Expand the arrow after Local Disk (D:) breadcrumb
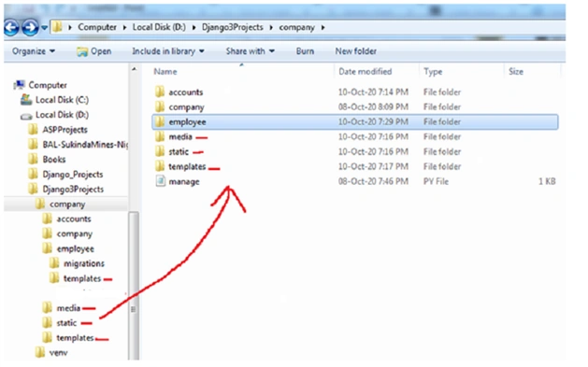 coord(194,27)
